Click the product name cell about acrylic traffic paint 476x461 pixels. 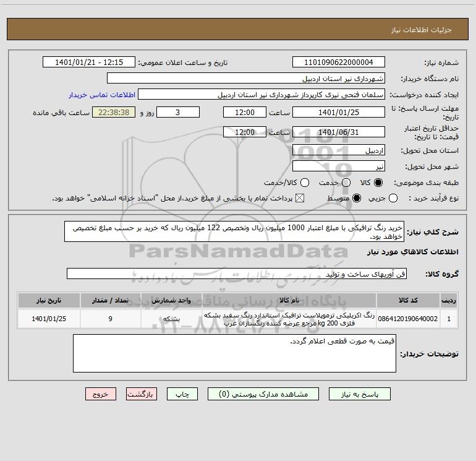[x=289, y=319]
